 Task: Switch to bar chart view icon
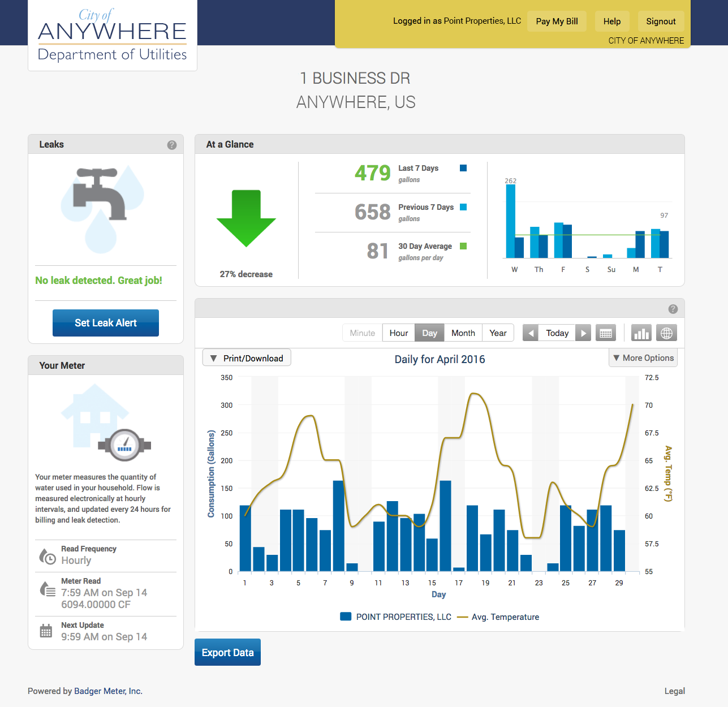[641, 333]
